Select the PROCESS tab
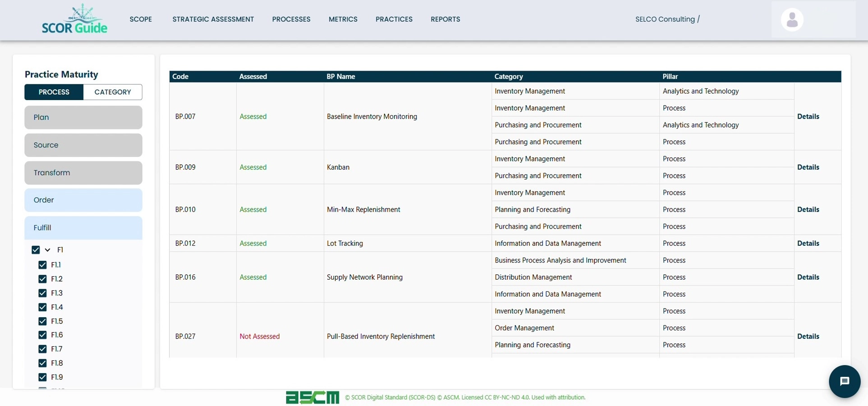 click(x=54, y=92)
